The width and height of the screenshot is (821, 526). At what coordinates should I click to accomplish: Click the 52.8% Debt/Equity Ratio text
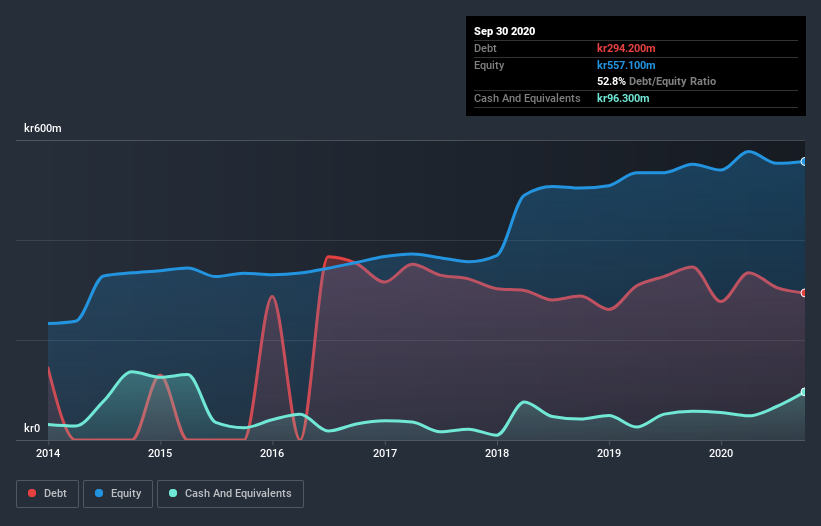coord(657,81)
